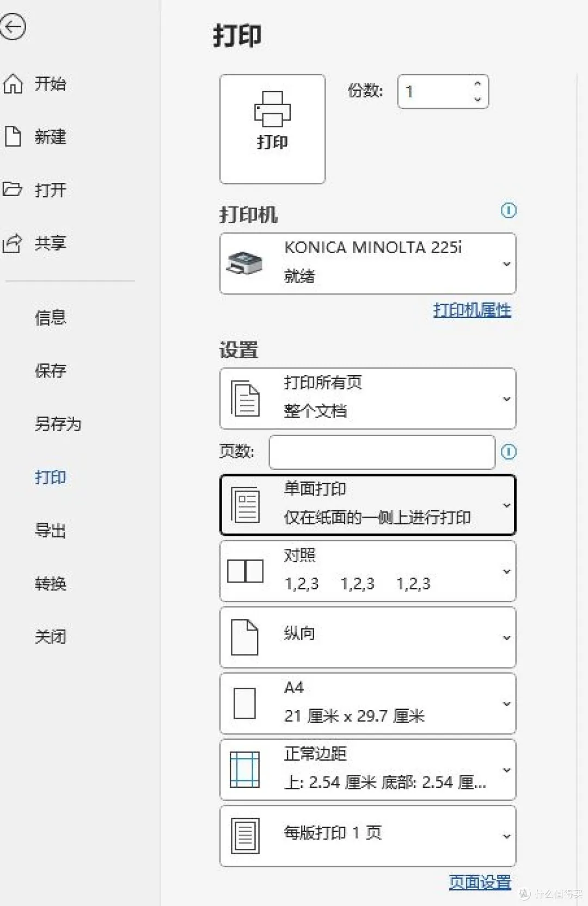Viewport: 588px width, 906px height.
Task: Open the 纵向 orientation dropdown
Action: coord(367,637)
